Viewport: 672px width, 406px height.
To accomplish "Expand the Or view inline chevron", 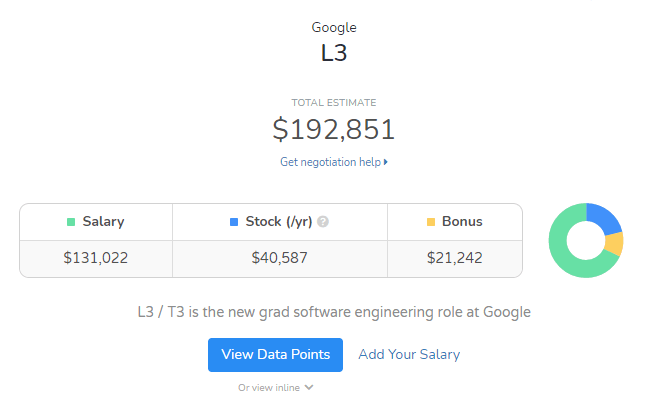I will click(x=309, y=388).
